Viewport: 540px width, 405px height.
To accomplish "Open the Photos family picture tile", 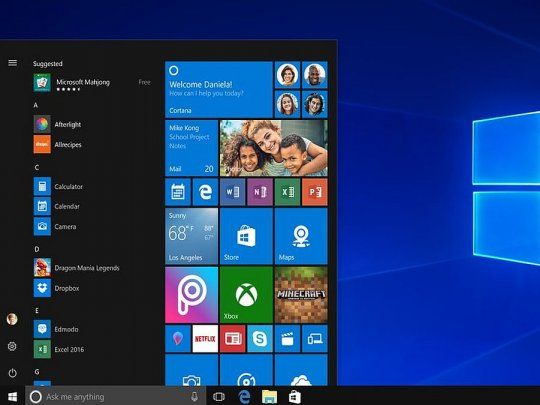I will coord(274,148).
